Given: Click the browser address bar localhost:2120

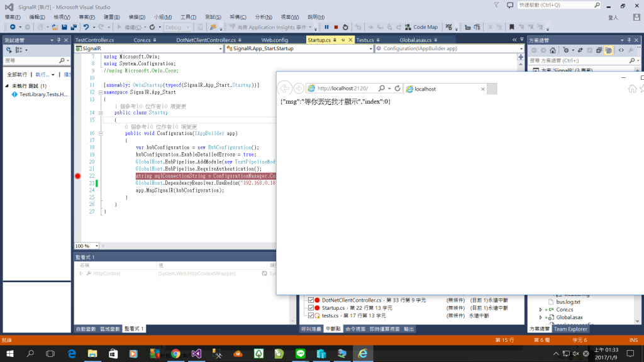Looking at the screenshot, I should click(342, 88).
